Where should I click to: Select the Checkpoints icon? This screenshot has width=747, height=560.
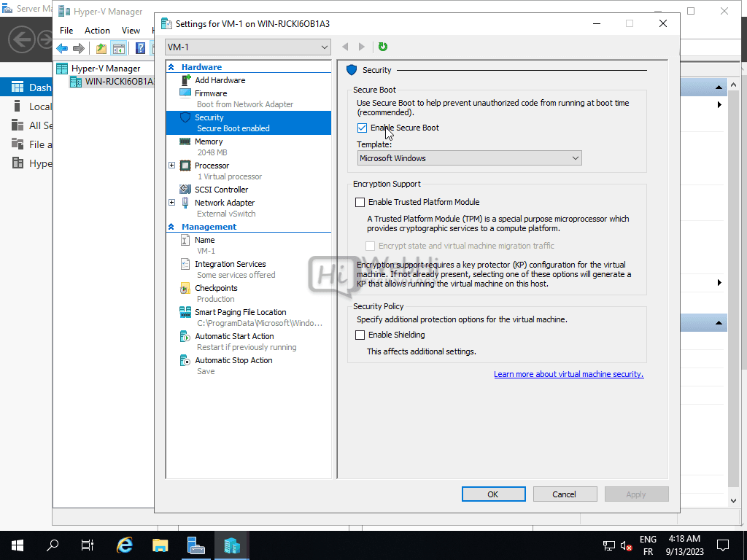[x=185, y=288]
